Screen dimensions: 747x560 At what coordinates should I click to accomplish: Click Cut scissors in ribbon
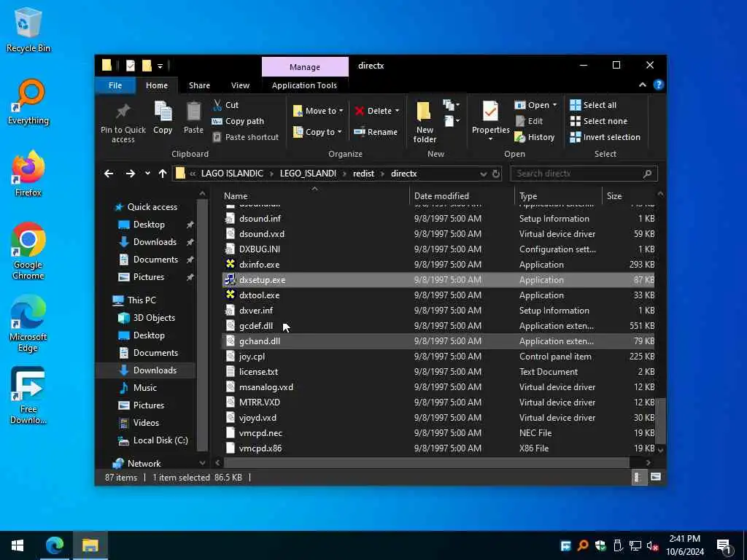click(x=226, y=105)
